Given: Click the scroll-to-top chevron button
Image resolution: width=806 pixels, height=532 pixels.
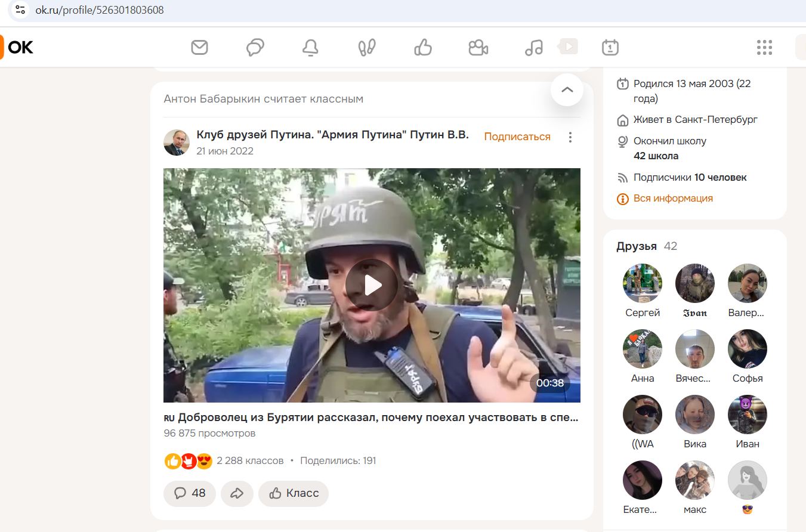Looking at the screenshot, I should click(567, 90).
